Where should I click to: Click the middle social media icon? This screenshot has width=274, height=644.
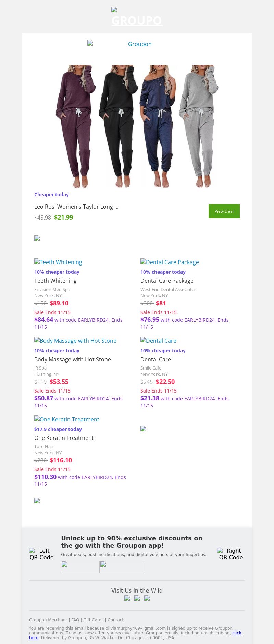[x=137, y=598]
